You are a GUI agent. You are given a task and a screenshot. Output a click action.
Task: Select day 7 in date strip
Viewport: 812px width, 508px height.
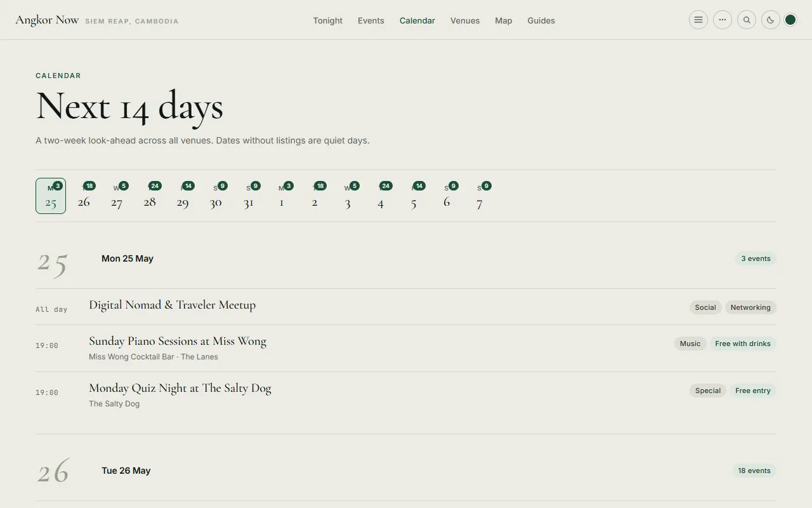[x=480, y=196]
